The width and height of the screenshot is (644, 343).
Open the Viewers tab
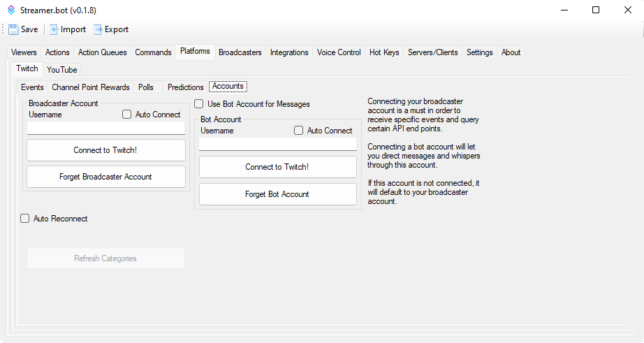(x=24, y=52)
